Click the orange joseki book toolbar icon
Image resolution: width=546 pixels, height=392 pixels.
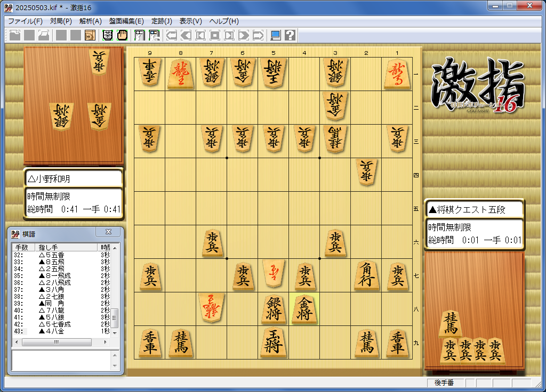[x=90, y=36]
